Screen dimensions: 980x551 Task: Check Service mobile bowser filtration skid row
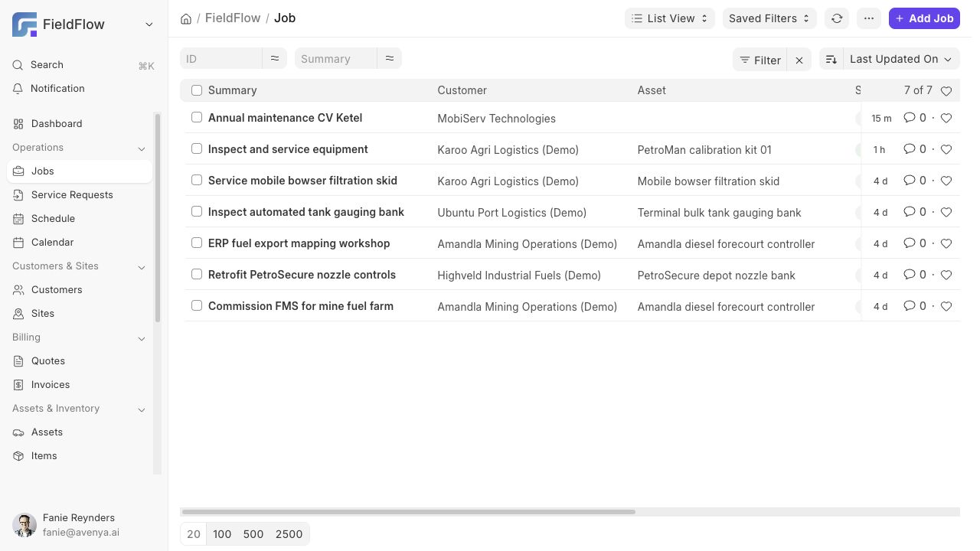click(197, 180)
